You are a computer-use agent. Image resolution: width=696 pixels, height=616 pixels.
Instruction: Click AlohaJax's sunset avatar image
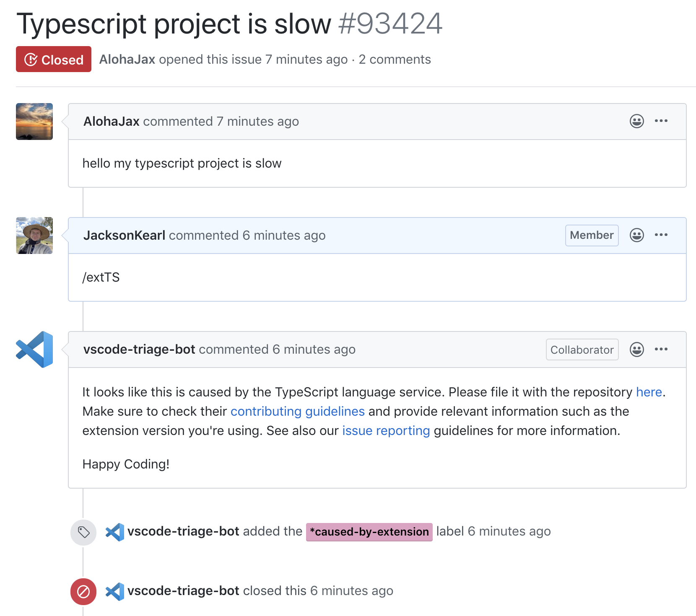(x=34, y=122)
